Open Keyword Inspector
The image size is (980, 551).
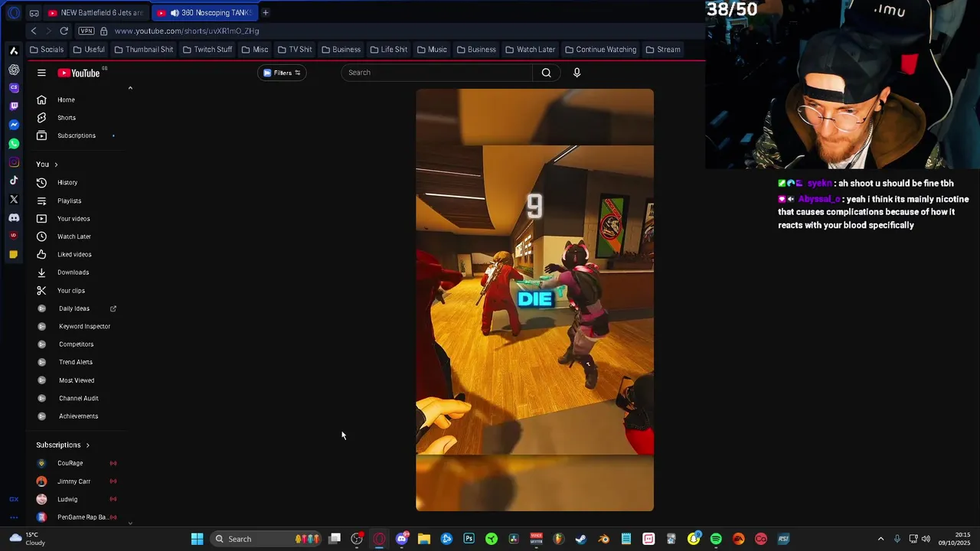[x=84, y=326]
